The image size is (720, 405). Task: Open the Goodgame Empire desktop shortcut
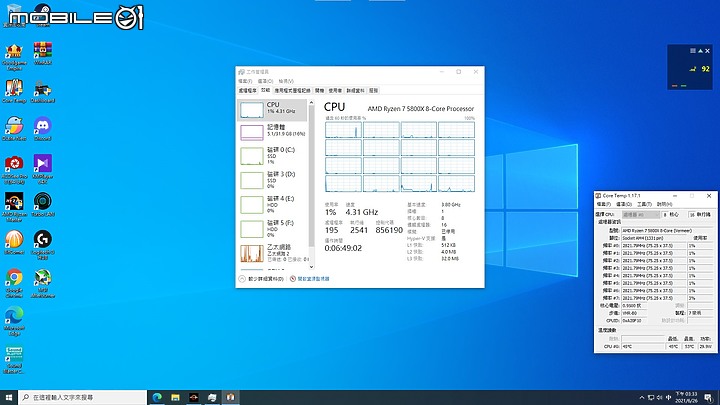[14, 56]
